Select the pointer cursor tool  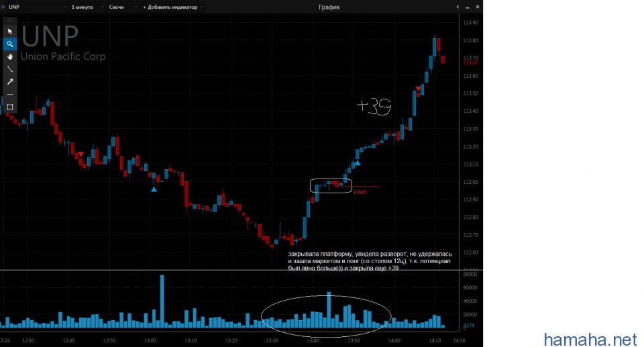(x=10, y=32)
